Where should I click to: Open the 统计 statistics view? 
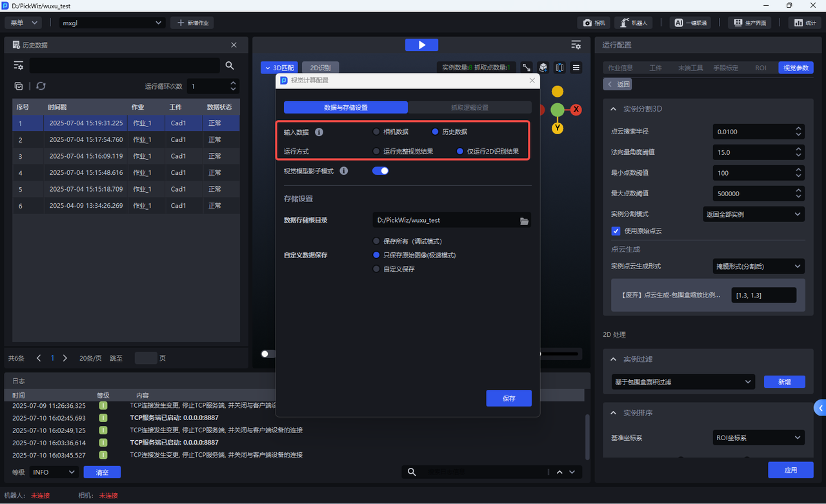pyautogui.click(x=805, y=23)
